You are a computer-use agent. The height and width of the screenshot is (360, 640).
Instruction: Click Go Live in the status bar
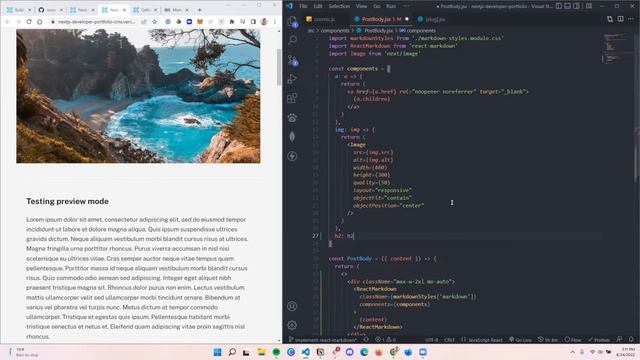point(520,340)
